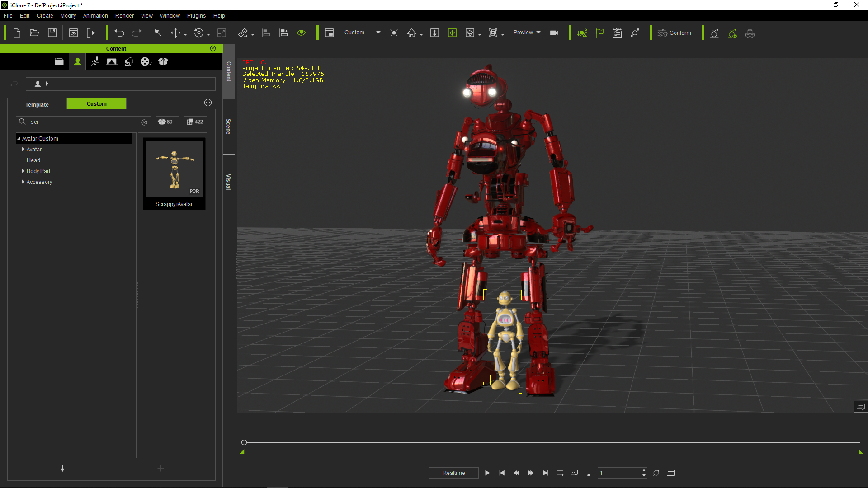
Task: Create a new project with New icon
Action: click(17, 33)
